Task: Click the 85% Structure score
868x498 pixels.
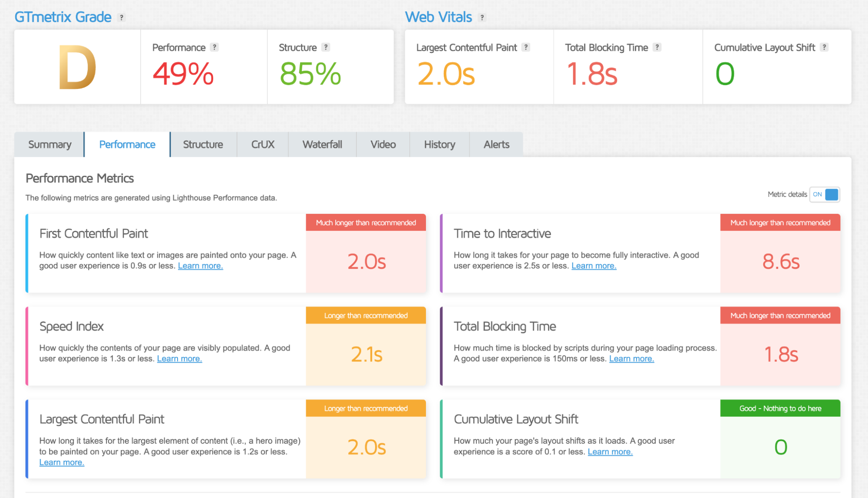Action: (x=310, y=74)
